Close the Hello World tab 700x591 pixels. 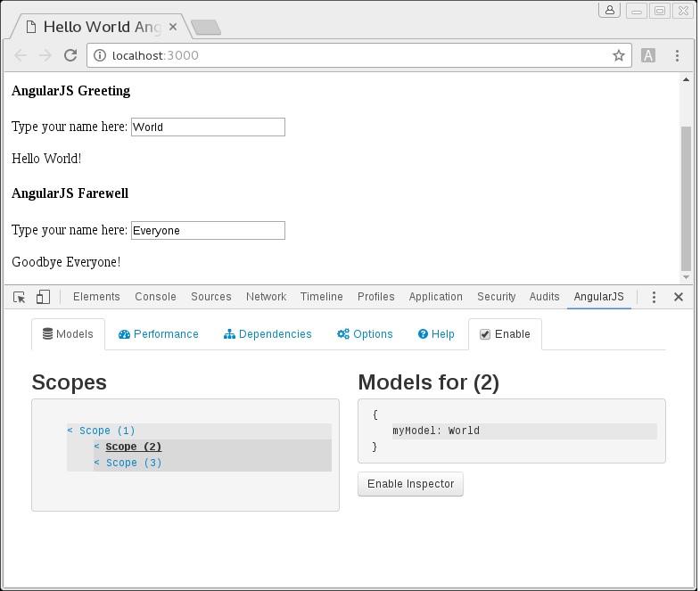173,27
